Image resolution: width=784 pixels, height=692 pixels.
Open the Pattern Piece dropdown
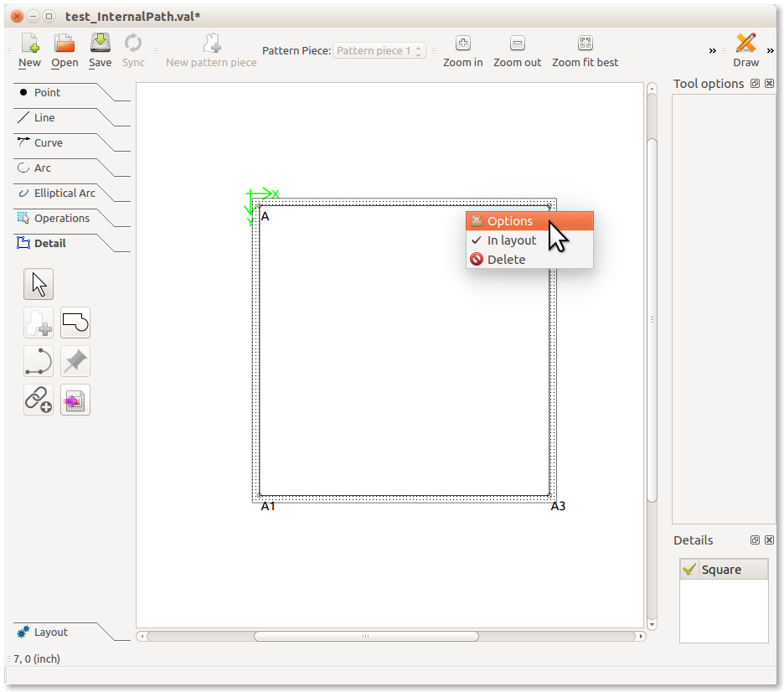[379, 50]
